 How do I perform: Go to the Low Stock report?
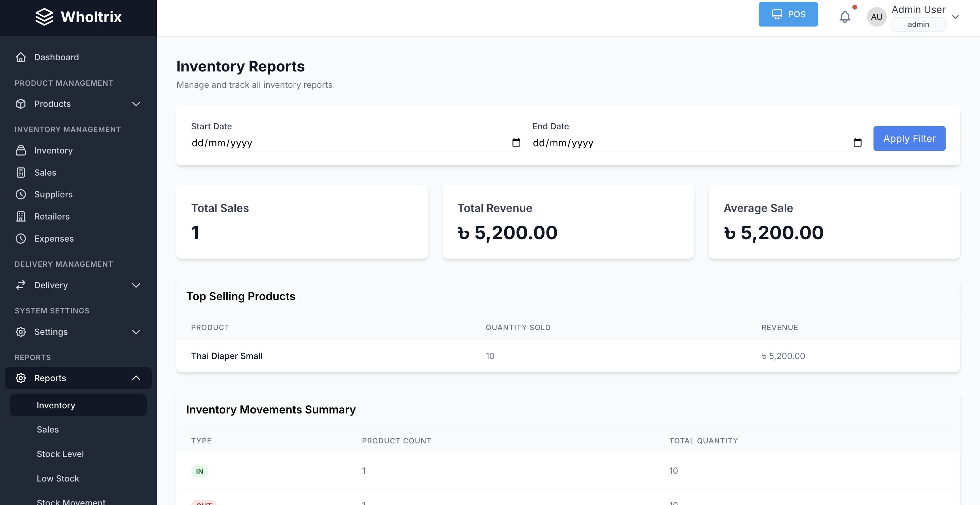click(x=58, y=478)
